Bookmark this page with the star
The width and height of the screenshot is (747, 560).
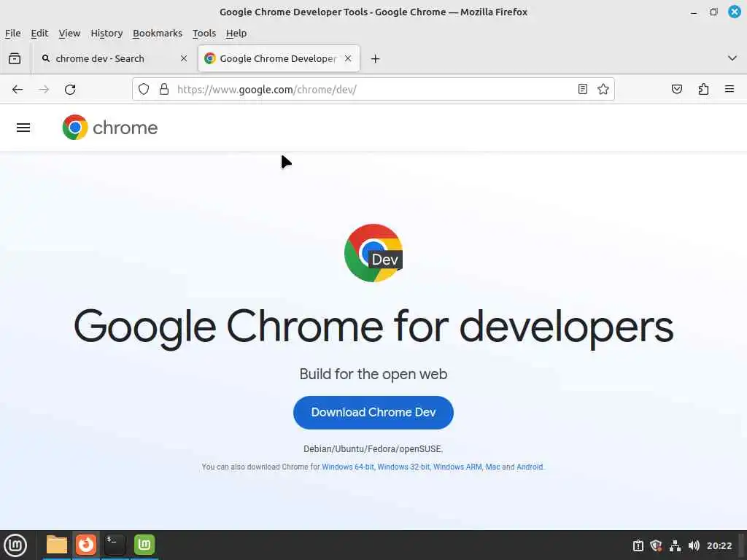603,89
